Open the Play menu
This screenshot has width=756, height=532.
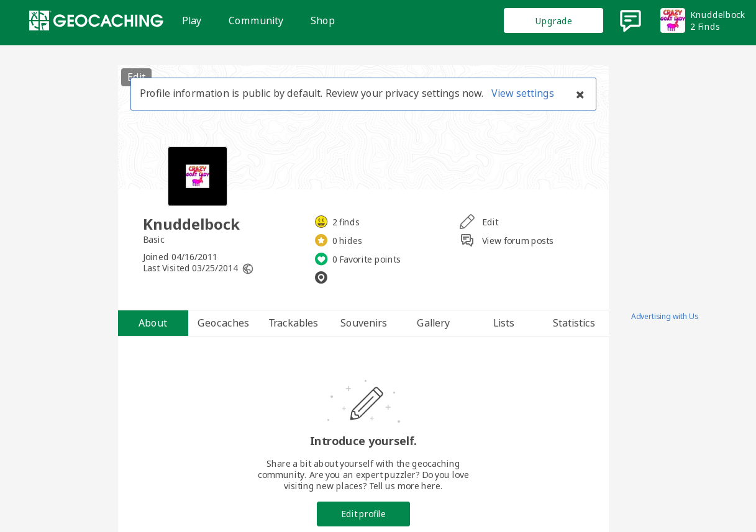tap(191, 20)
